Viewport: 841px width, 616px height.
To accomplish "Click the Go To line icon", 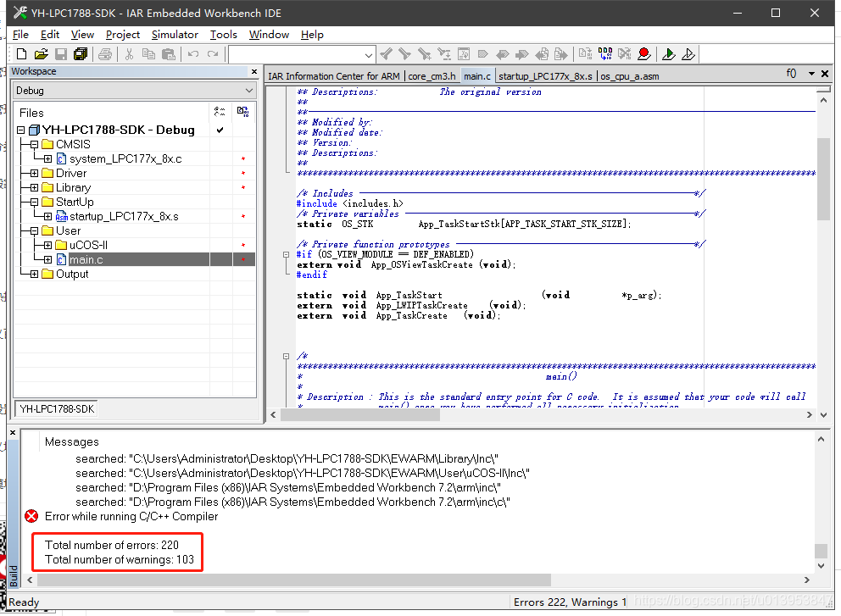I will coord(464,54).
